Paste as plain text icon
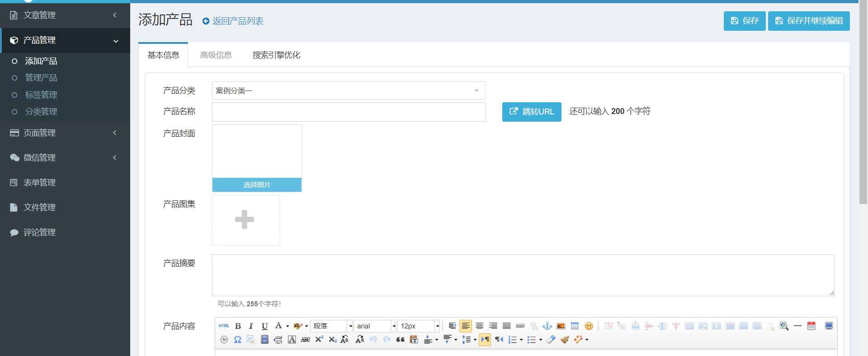The height and width of the screenshot is (356, 868). click(x=414, y=339)
